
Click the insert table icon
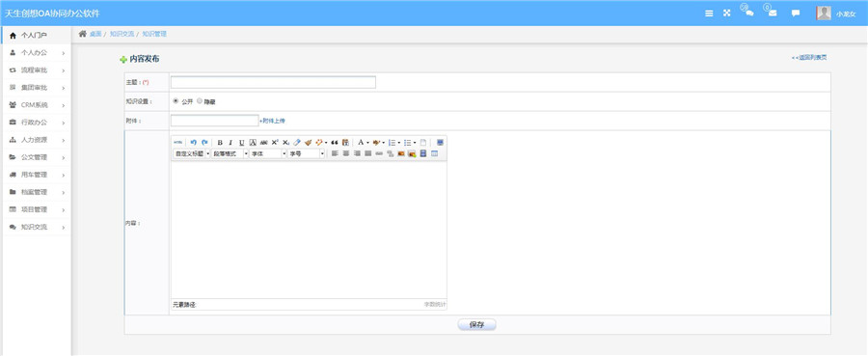435,153
